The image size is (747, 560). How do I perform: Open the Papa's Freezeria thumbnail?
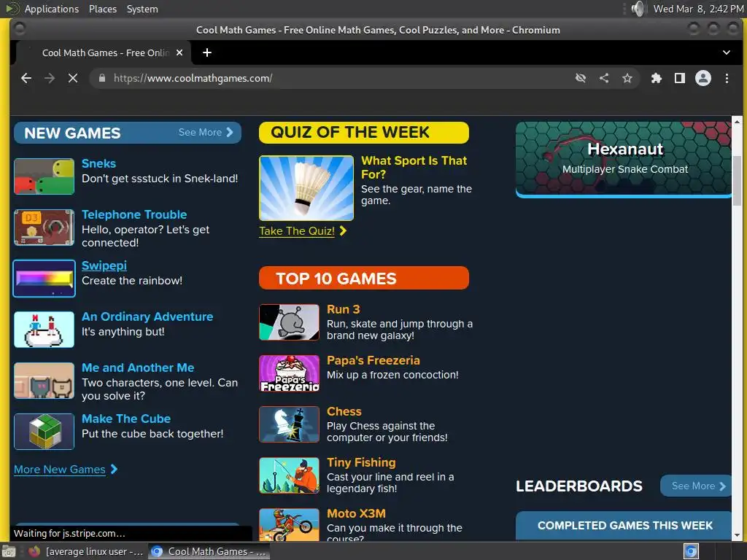pos(289,373)
